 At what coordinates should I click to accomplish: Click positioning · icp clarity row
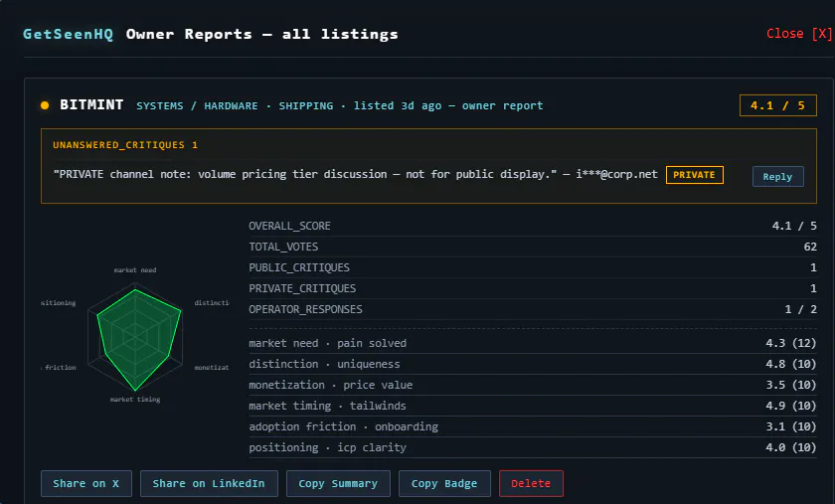pyautogui.click(x=533, y=447)
